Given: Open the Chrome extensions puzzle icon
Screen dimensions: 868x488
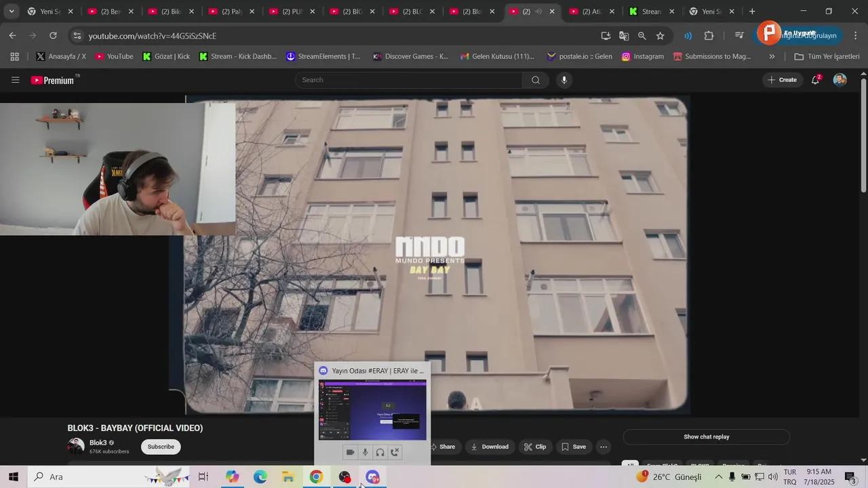Looking at the screenshot, I should (x=709, y=35).
